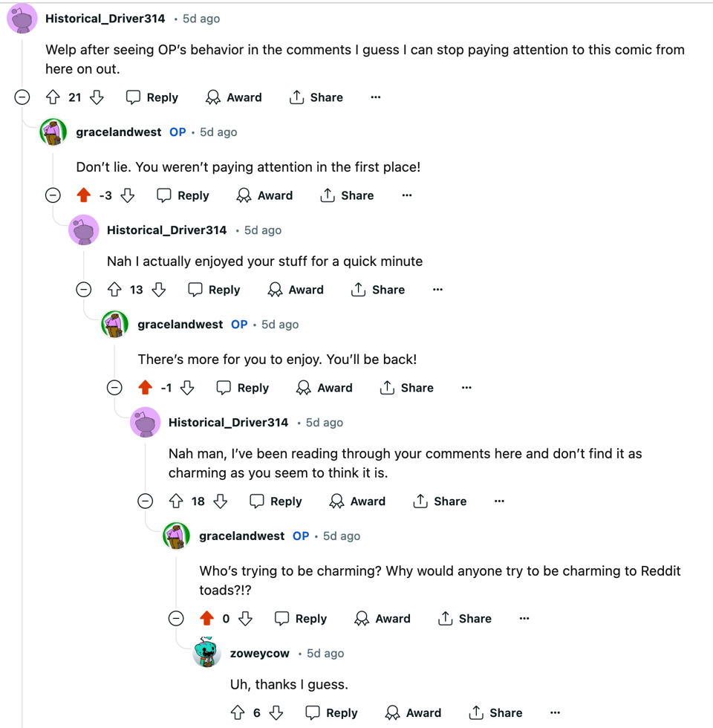Open Historical_Driver314's avatar on the top comment

pyautogui.click(x=22, y=19)
